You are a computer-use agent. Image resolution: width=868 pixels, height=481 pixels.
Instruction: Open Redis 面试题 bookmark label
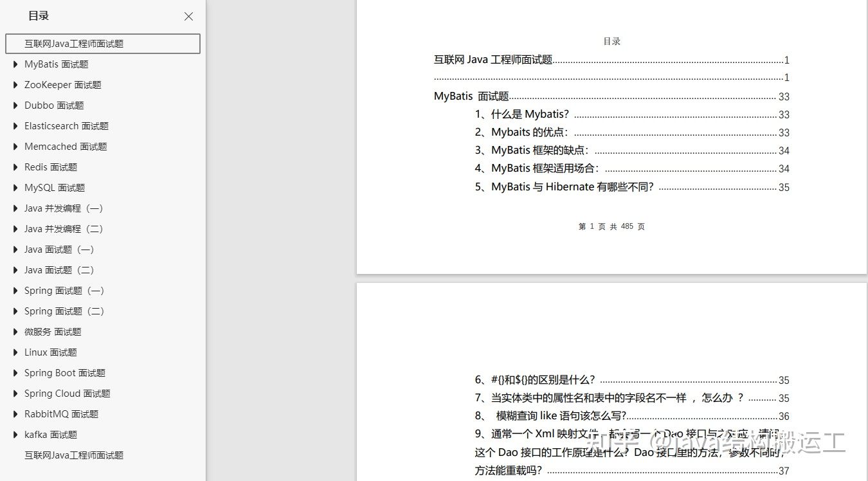click(x=51, y=167)
